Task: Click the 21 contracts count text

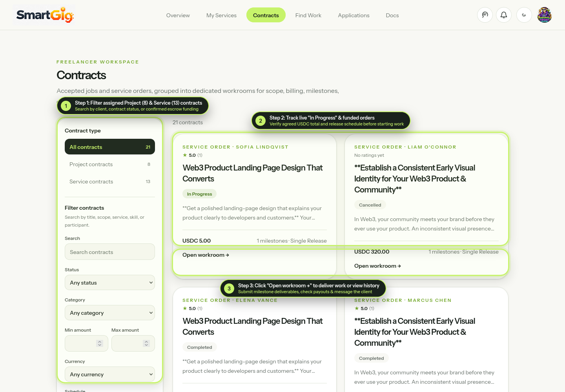Action: tap(188, 122)
